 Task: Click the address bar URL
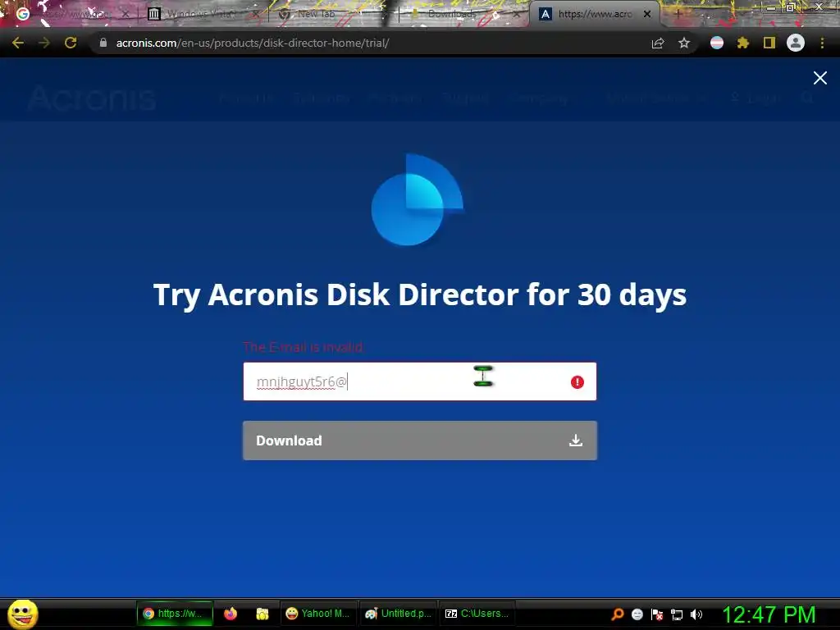[253, 43]
